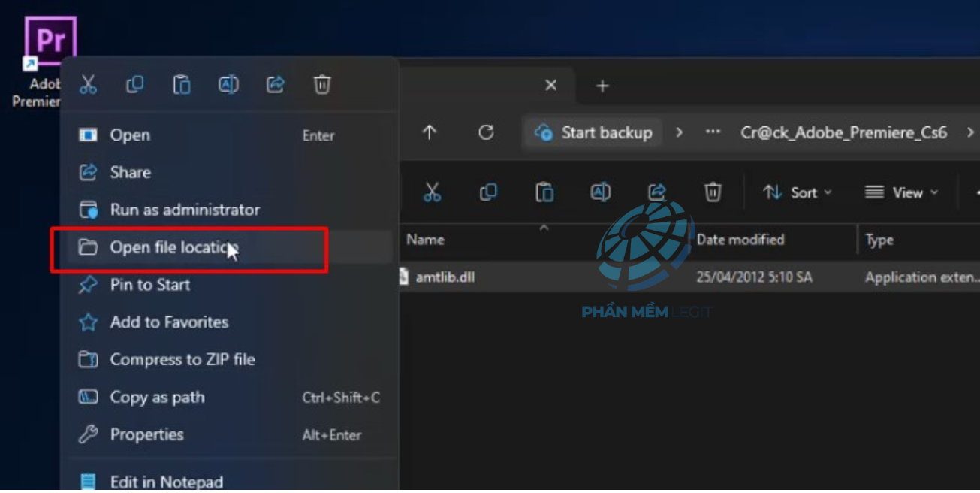Click the date "25/04/2012 5:10 SA"
Screen dimensions: 980x493
[754, 277]
